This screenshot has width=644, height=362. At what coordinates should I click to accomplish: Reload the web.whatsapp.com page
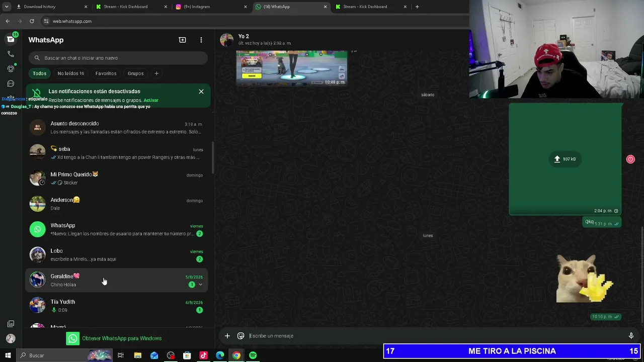click(32, 21)
